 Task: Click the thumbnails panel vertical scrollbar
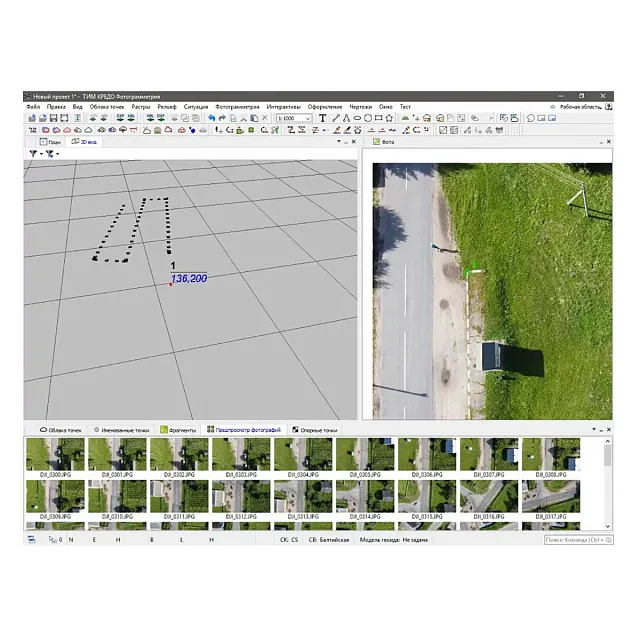pos(607,480)
